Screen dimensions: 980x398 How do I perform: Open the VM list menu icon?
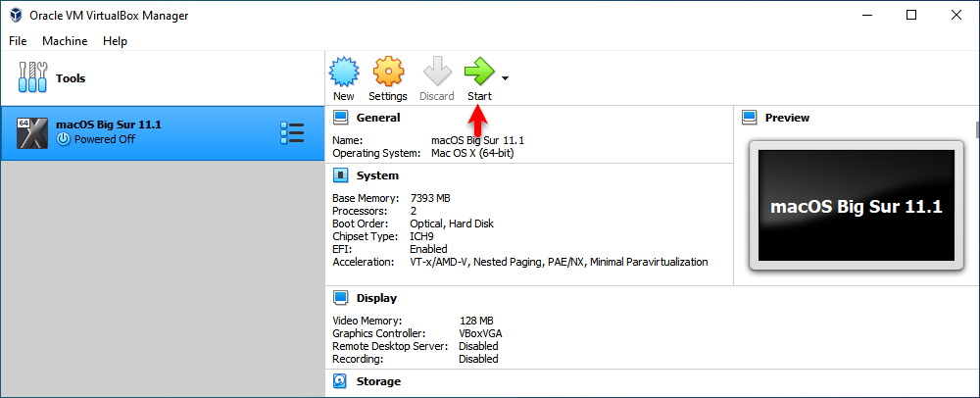(x=292, y=133)
